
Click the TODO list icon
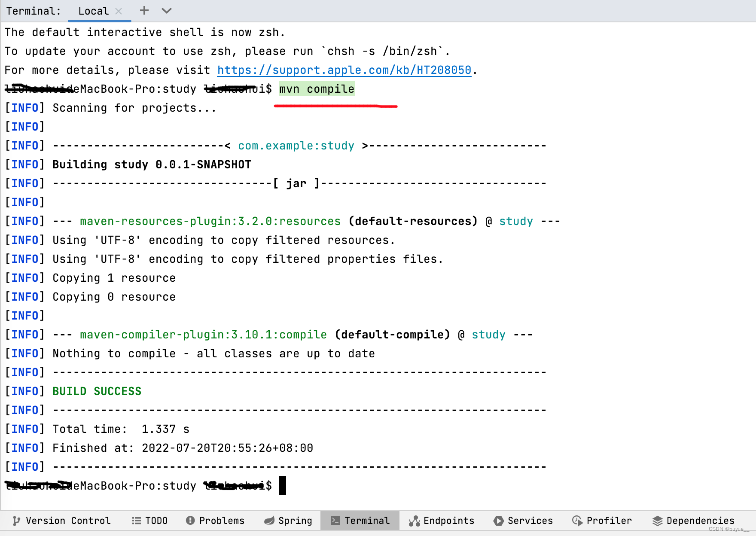pos(136,521)
